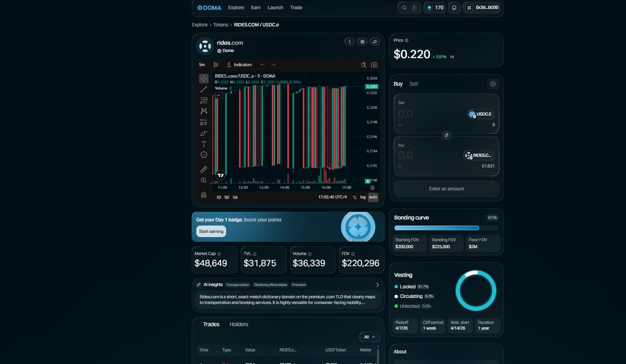
Task: Open notifications bell
Action: click(x=454, y=8)
